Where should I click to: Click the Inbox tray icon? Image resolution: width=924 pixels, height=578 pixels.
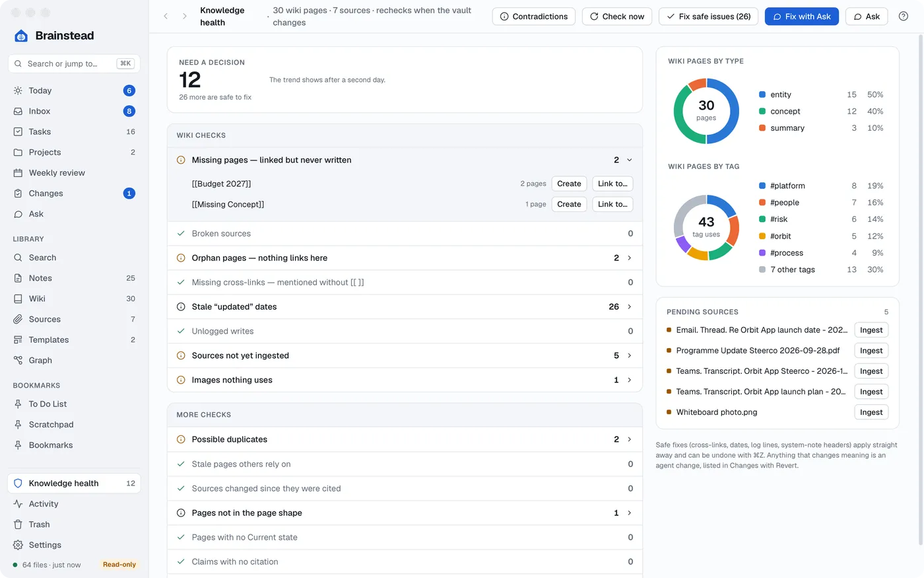click(18, 111)
